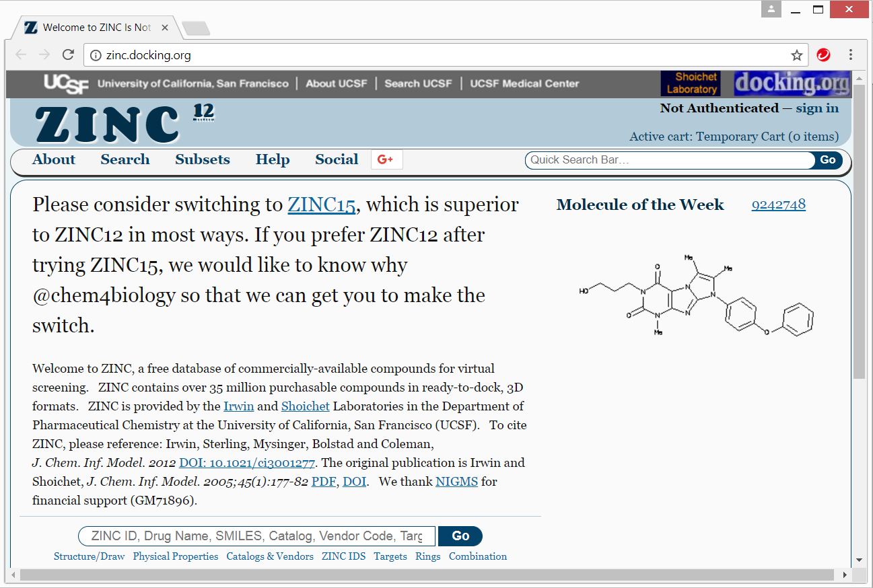Click the Molecule of the Week structure image

[x=696, y=295]
